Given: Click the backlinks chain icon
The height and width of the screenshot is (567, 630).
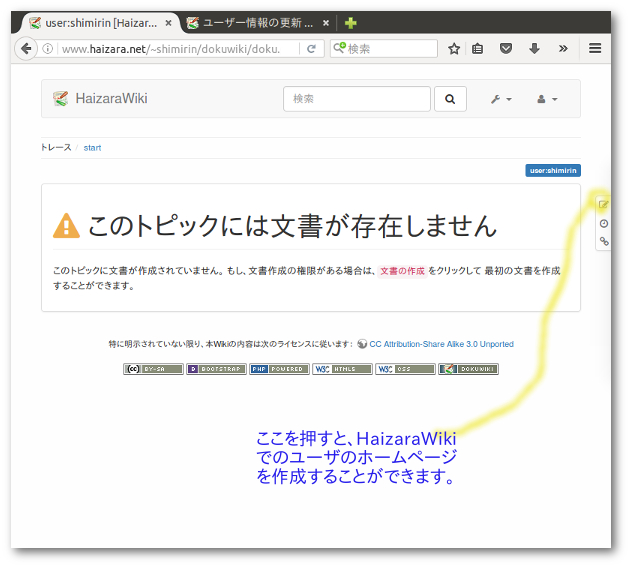Looking at the screenshot, I should (603, 241).
